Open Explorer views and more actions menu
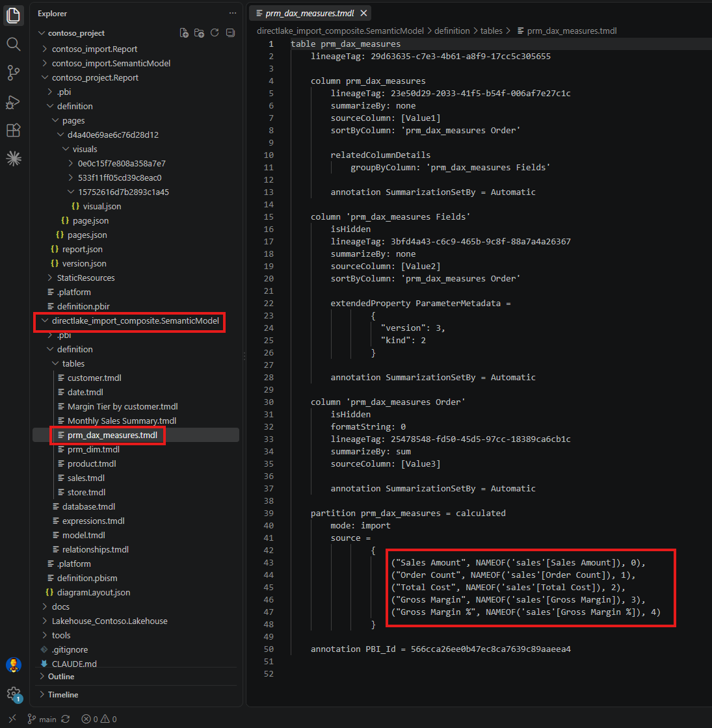This screenshot has height=728, width=712. click(232, 14)
